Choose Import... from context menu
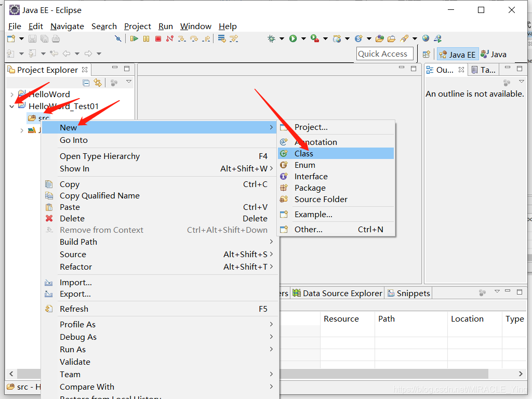Screen dimensions: 532x399 (160, 283)
